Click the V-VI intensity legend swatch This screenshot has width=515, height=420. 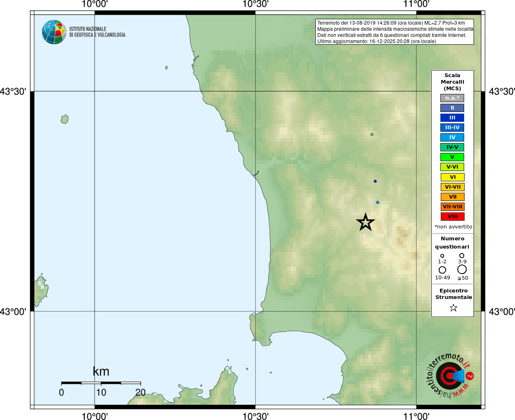[x=452, y=167]
